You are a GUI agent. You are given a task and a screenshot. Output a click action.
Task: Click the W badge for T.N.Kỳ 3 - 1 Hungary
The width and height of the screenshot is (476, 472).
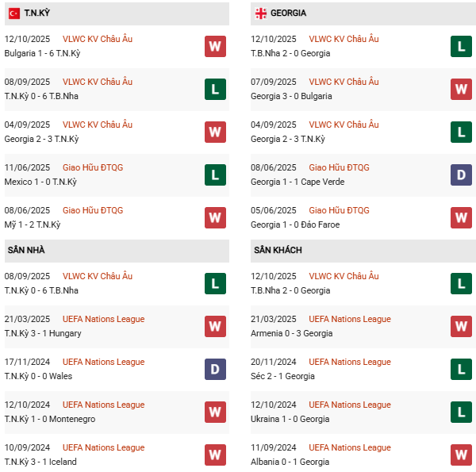click(x=215, y=326)
